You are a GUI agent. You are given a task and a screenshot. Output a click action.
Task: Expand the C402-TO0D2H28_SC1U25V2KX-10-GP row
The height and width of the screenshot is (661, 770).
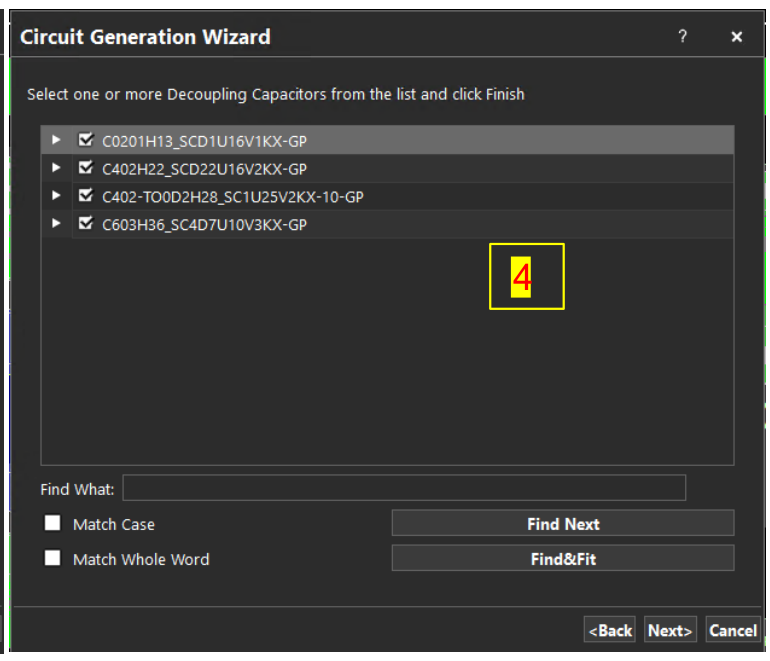[56, 195]
